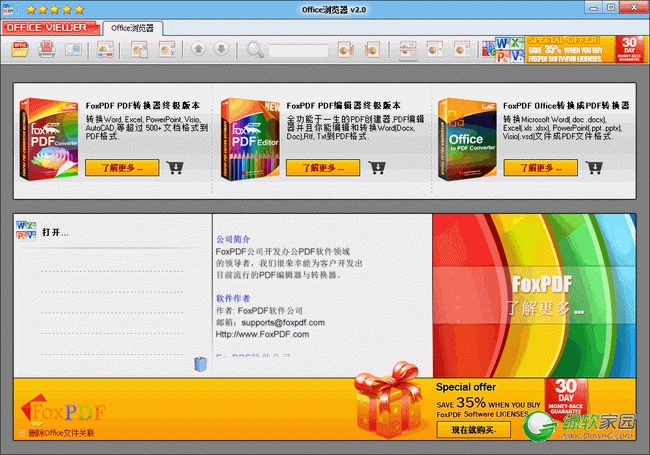Click the 打开... open file entry
The image size is (650, 455).
coord(55,232)
